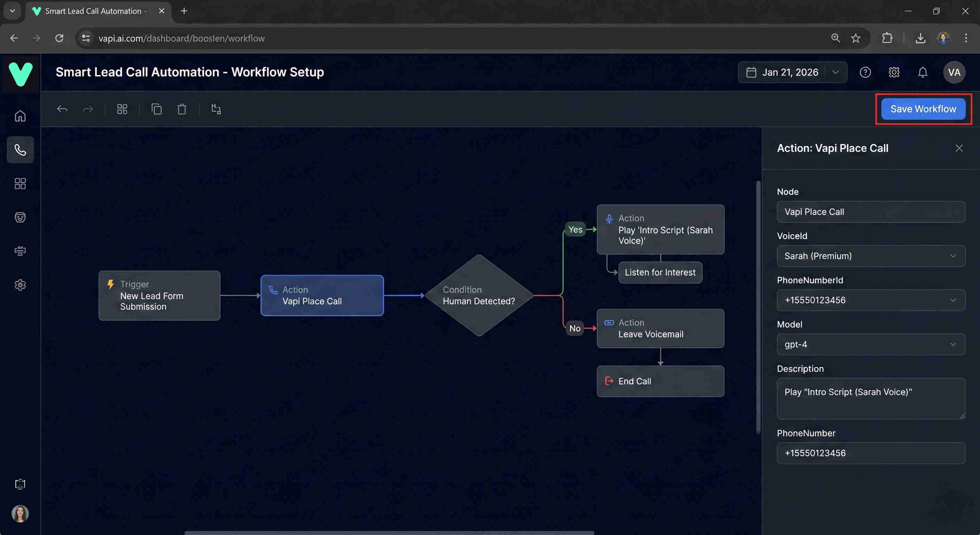This screenshot has width=980, height=535.
Task: Duplicate the selected node with copy icon
Action: pos(156,109)
